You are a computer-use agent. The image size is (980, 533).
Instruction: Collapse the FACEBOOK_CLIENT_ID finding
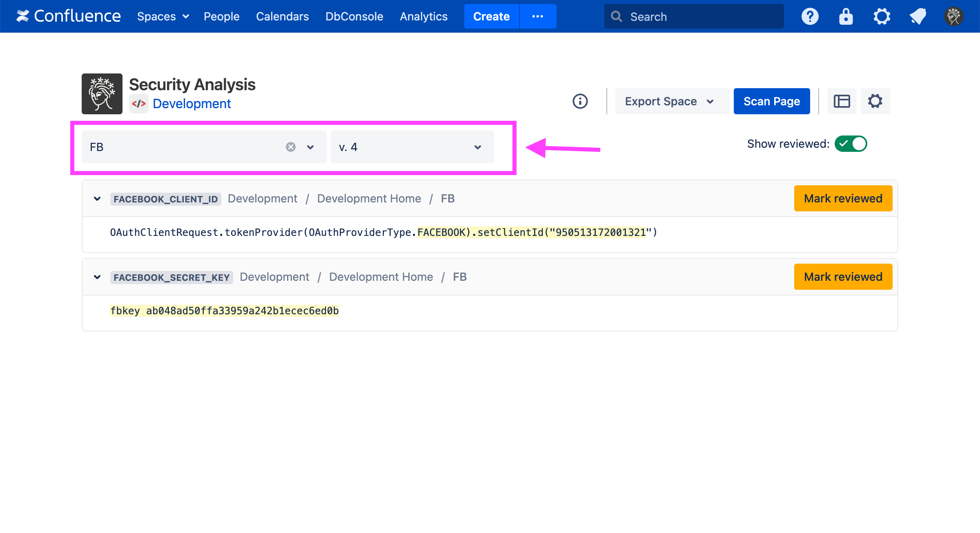(x=97, y=199)
